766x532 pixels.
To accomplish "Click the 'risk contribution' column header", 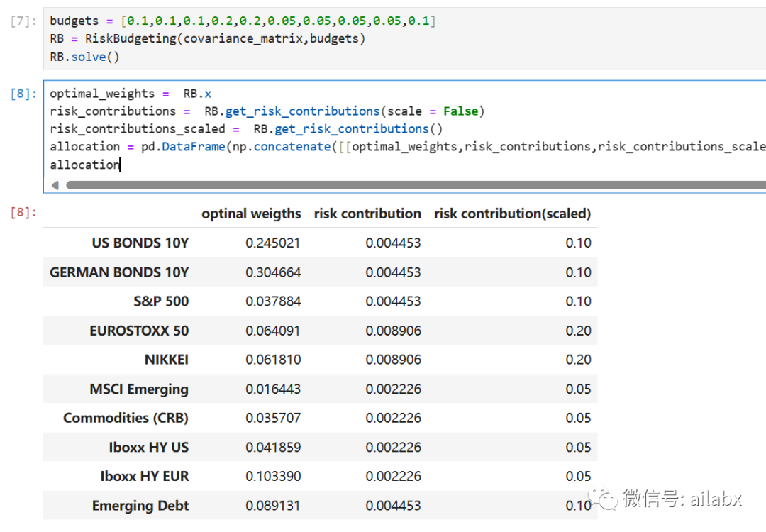I will point(367,214).
